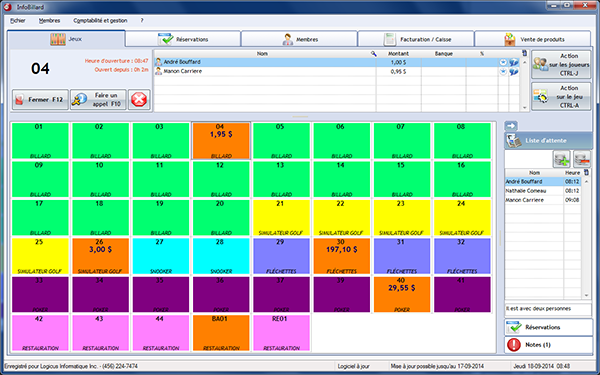Click the Faire un appel F10 button
This screenshot has height=375, width=600.
coord(98,99)
